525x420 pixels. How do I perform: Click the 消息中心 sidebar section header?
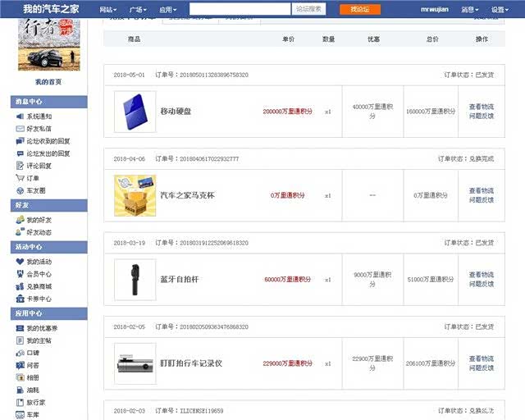click(49, 102)
